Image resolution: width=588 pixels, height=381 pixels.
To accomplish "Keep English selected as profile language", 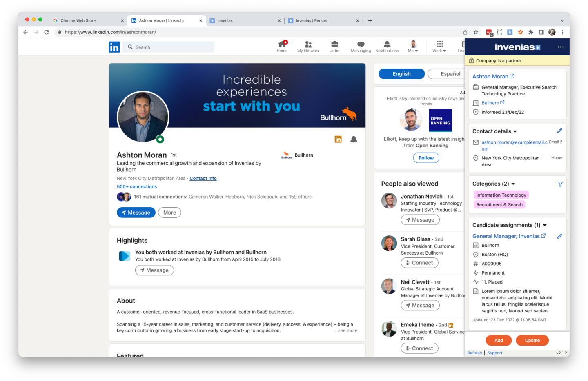I will (401, 73).
